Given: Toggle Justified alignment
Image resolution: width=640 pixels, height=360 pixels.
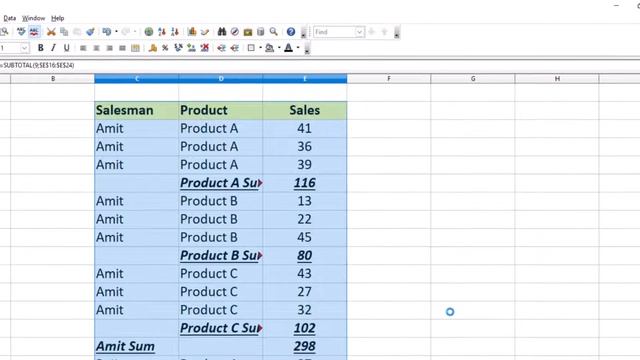Looking at the screenshot, I should pyautogui.click(x=122, y=48).
